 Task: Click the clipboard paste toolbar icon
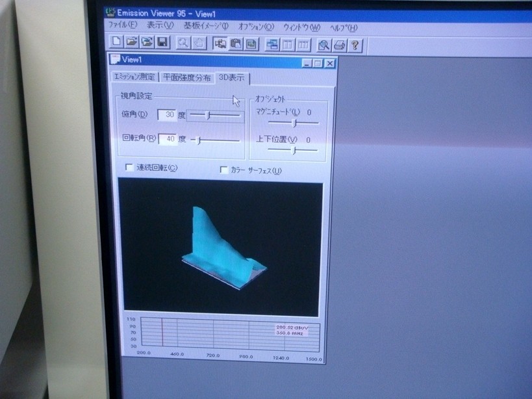click(236, 44)
